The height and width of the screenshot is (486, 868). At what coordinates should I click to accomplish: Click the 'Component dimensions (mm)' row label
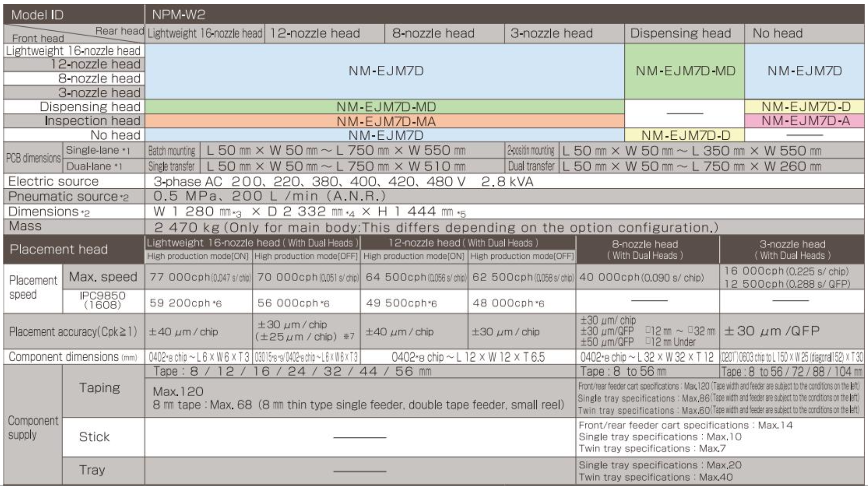74,357
